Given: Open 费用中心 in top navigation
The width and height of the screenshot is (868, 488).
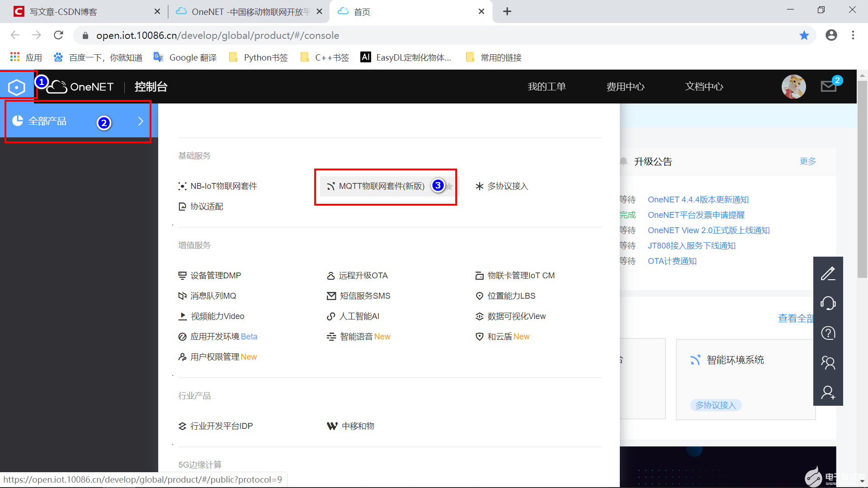Looking at the screenshot, I should click(x=625, y=86).
